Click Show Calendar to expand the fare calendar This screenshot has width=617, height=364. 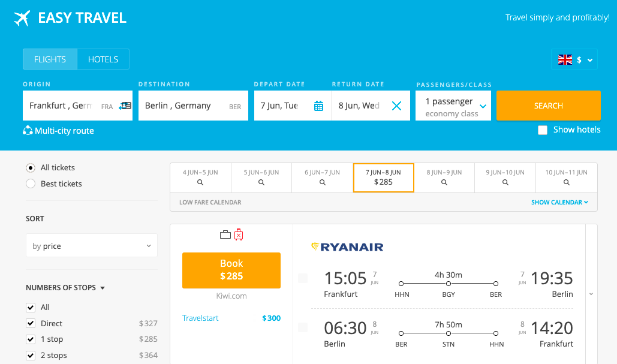coord(560,202)
